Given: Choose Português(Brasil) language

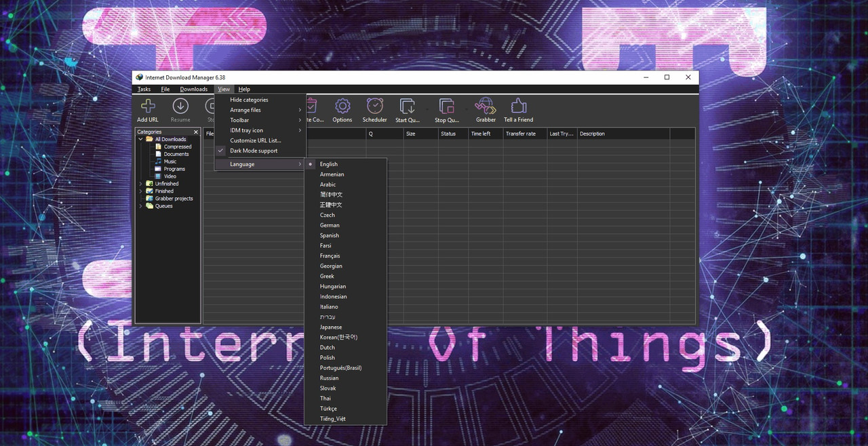Looking at the screenshot, I should [341, 367].
